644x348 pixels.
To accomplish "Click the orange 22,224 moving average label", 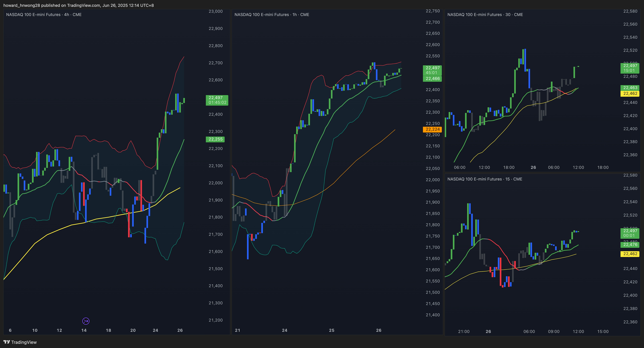I will 432,129.
